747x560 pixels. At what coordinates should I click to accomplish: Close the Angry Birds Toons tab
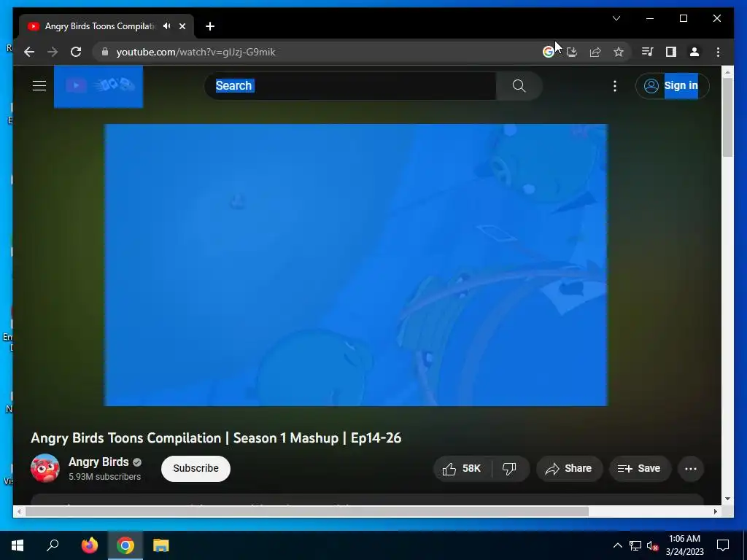(182, 26)
